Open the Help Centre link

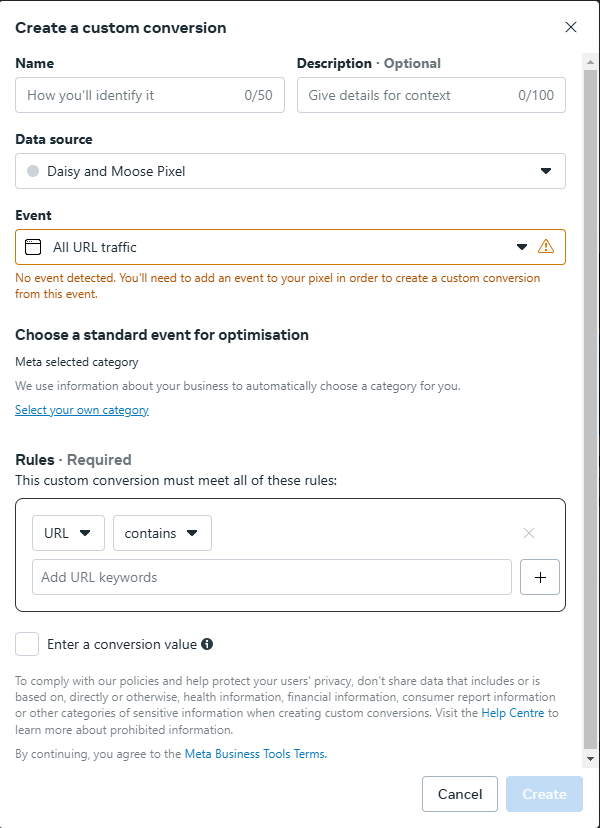click(x=512, y=713)
